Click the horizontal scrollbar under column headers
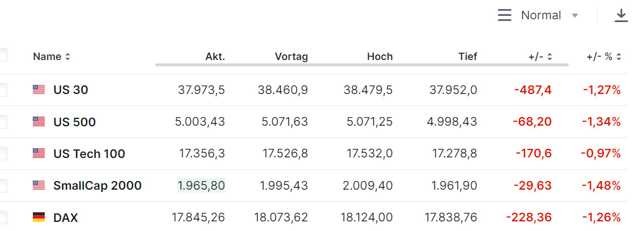The height and width of the screenshot is (231, 644). point(361,65)
